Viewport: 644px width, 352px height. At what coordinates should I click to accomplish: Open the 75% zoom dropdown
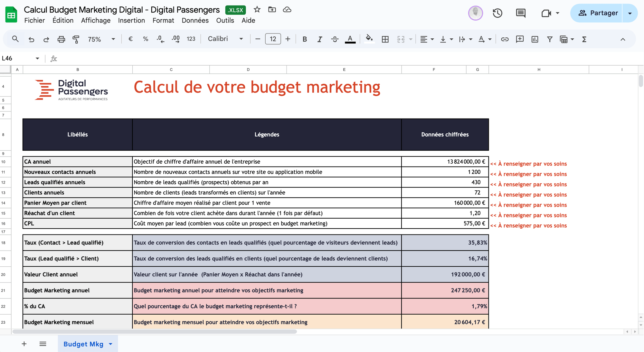[x=101, y=39]
